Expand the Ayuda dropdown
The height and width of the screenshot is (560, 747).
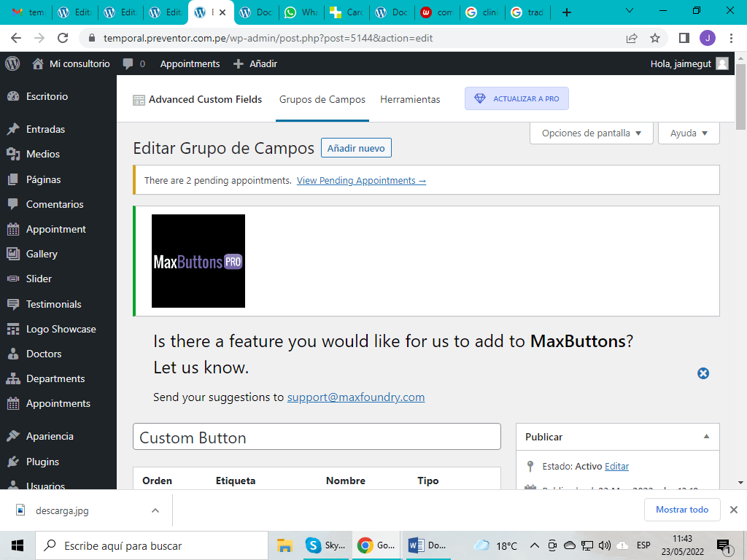[689, 133]
